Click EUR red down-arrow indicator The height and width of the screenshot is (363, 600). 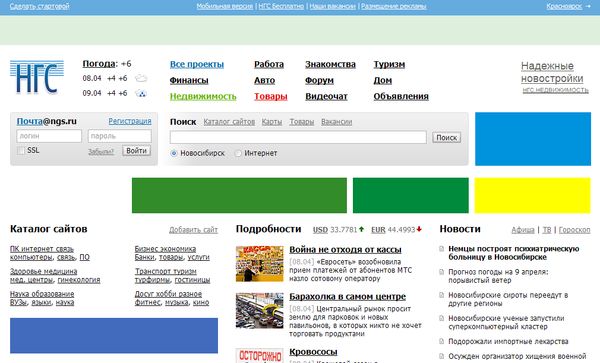[x=419, y=229]
